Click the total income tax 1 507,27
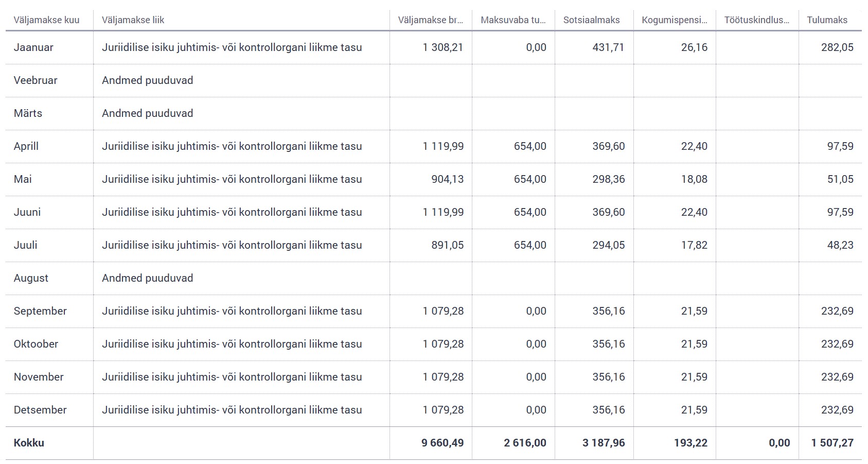868x464 pixels. 832,443
